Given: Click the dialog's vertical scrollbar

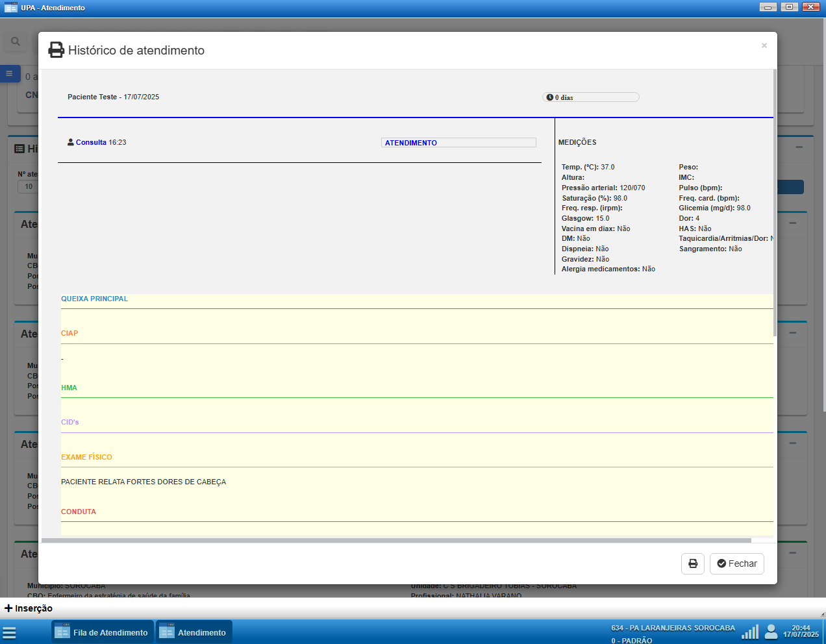Looking at the screenshot, I should coord(775,201).
